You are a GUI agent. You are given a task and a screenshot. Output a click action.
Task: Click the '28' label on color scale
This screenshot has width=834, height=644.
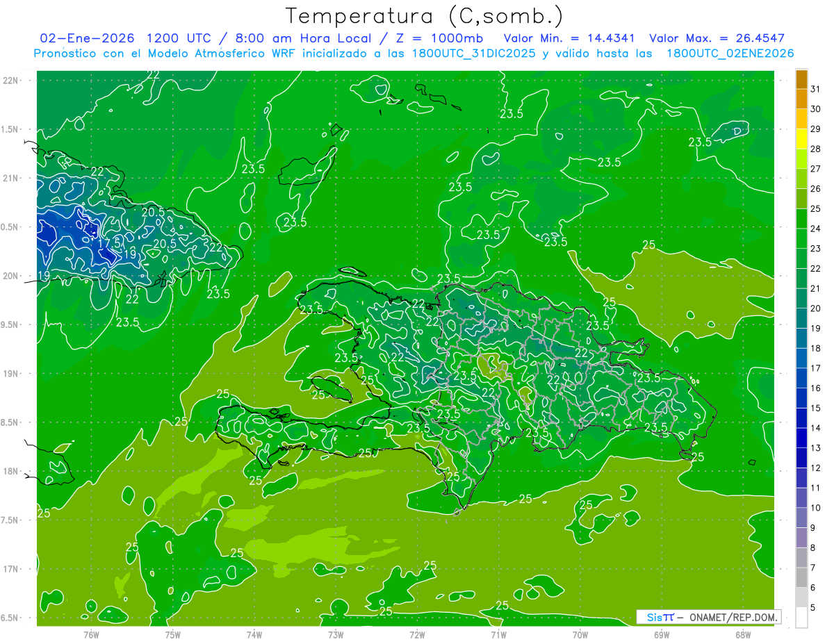816,149
